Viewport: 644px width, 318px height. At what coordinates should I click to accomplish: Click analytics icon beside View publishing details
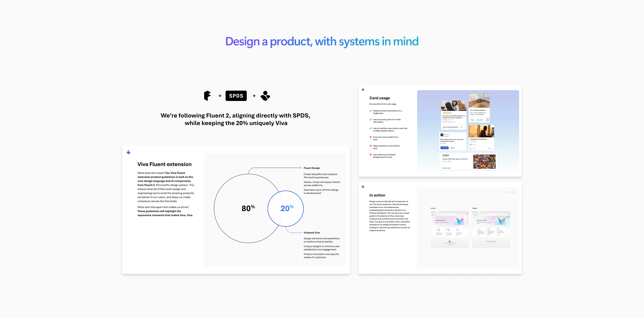coord(461,127)
